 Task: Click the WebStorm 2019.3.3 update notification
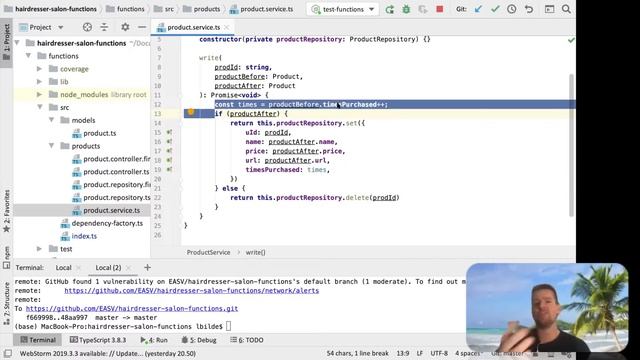click(x=108, y=353)
